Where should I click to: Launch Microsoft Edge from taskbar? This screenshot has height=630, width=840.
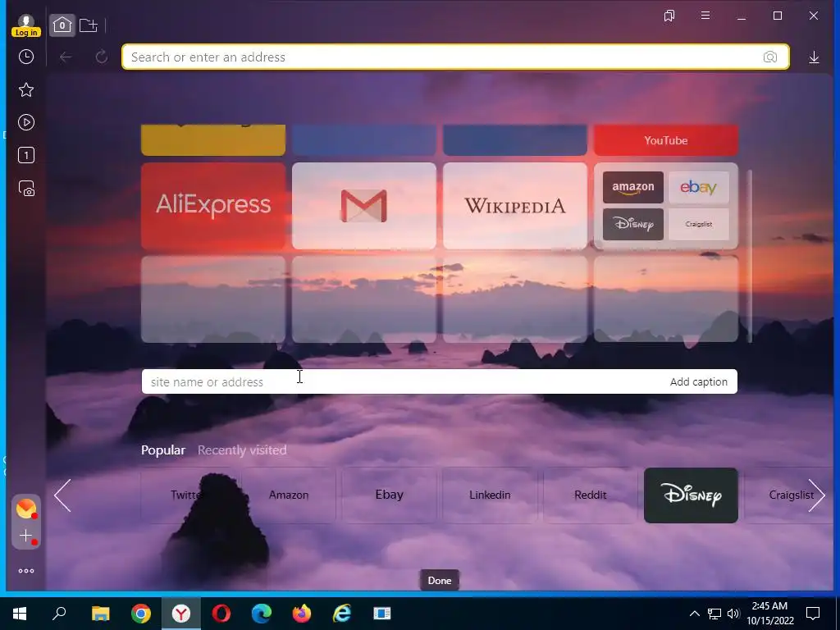point(262,614)
